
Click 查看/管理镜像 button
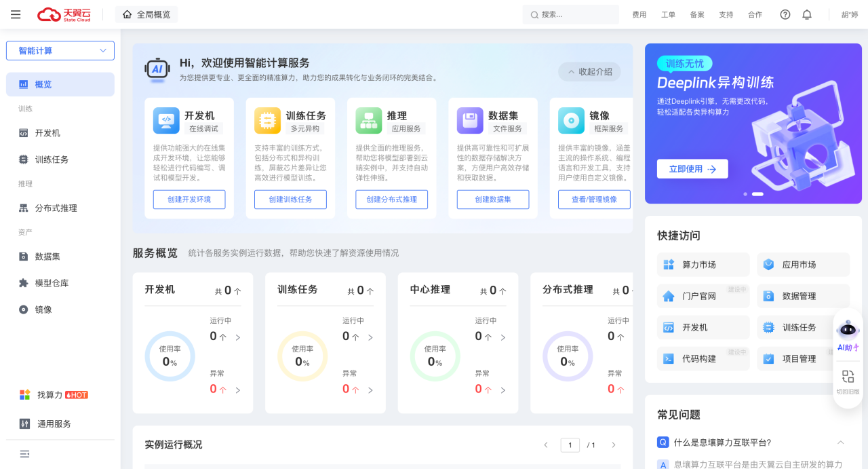click(x=594, y=200)
